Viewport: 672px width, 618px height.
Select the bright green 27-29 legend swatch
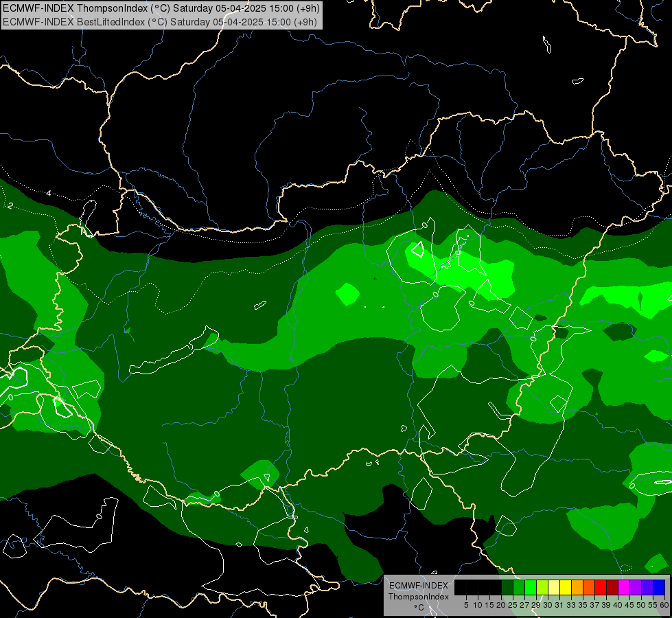point(531,587)
